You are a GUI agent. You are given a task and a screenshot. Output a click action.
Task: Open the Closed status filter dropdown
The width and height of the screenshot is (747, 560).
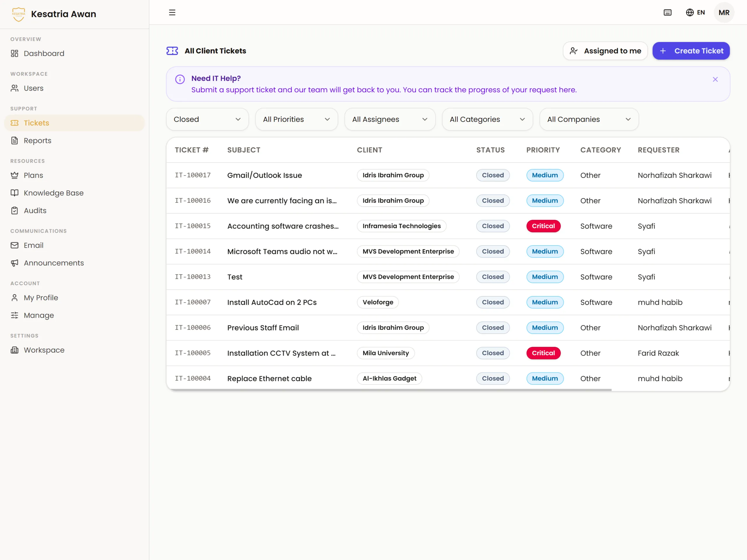[207, 119]
